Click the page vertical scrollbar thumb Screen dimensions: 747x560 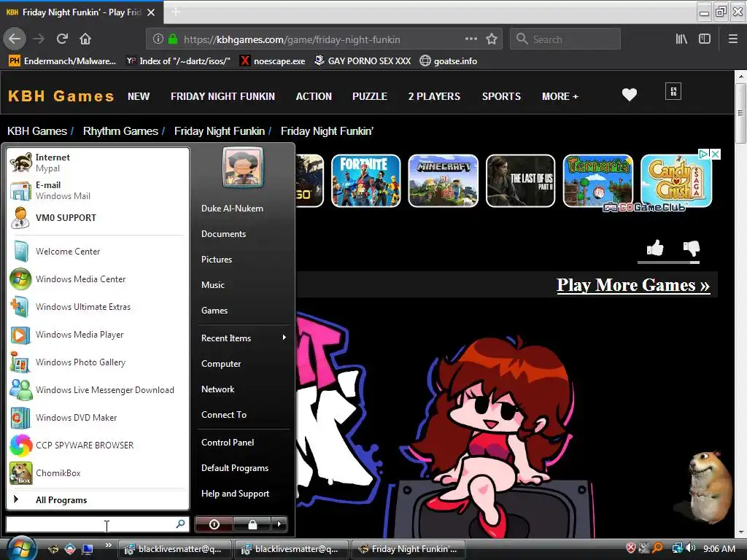[740, 113]
